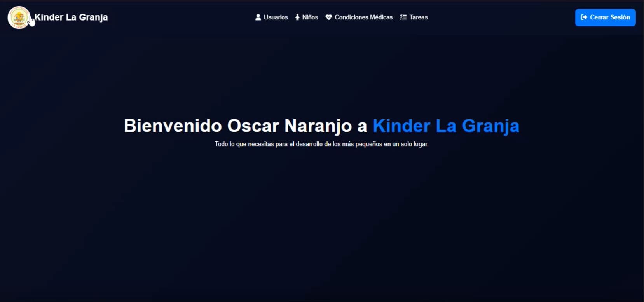Image resolution: width=644 pixels, height=302 pixels.
Task: Click the logout arrow icon in Cerrar Sesión
Action: pyautogui.click(x=584, y=17)
